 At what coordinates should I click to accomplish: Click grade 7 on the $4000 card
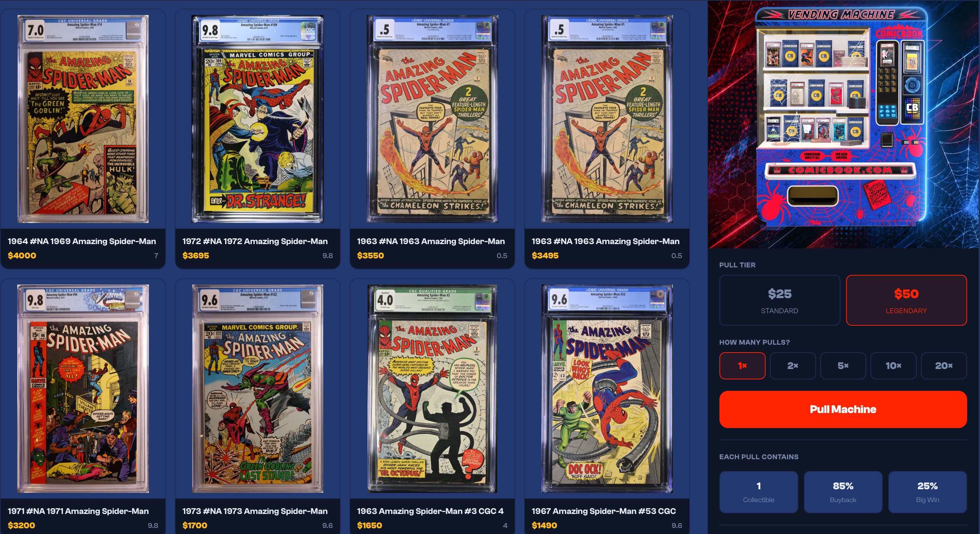[x=156, y=256]
